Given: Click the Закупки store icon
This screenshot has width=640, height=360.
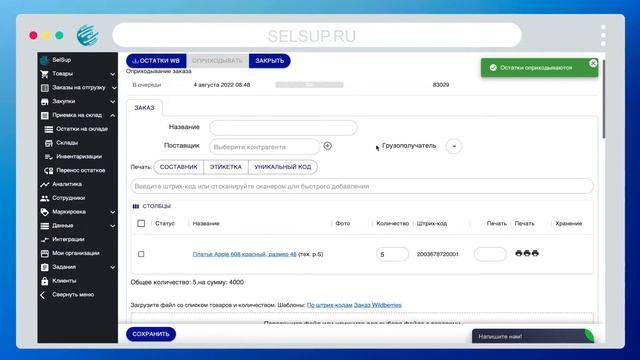Looking at the screenshot, I should 44,102.
